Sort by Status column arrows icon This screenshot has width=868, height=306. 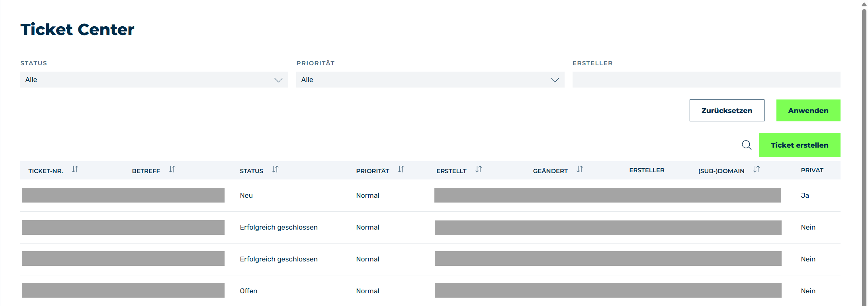pos(275,170)
